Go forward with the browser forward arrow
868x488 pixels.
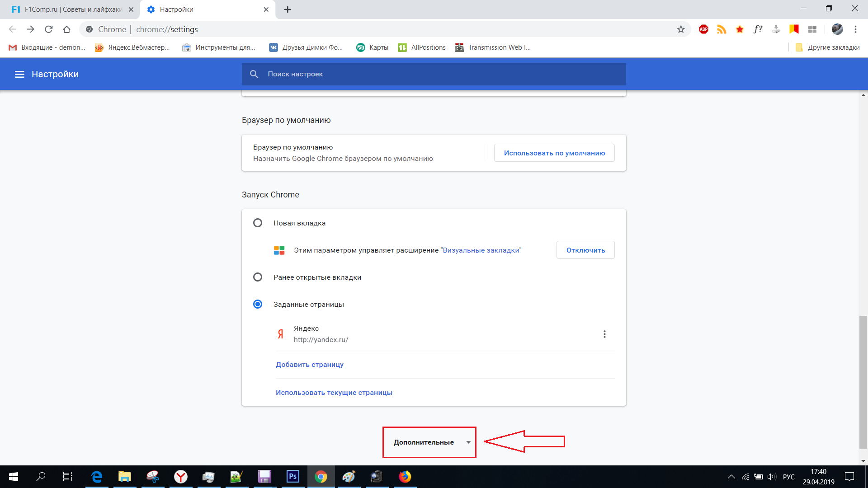tap(30, 29)
